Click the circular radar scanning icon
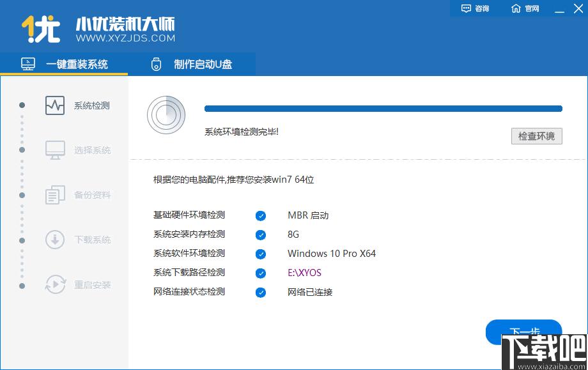The height and width of the screenshot is (370, 588). click(x=166, y=115)
